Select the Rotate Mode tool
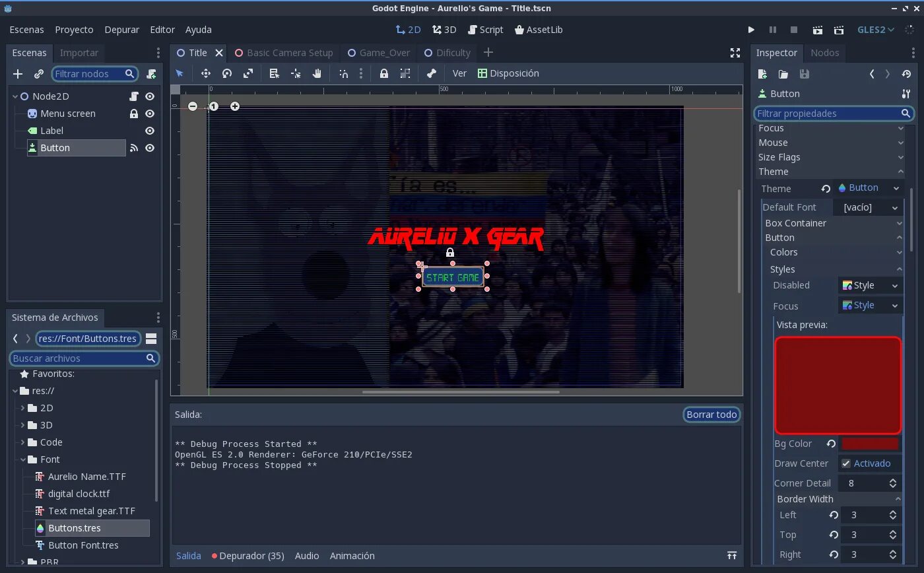Viewport: 924px width, 573px height. pyautogui.click(x=226, y=73)
